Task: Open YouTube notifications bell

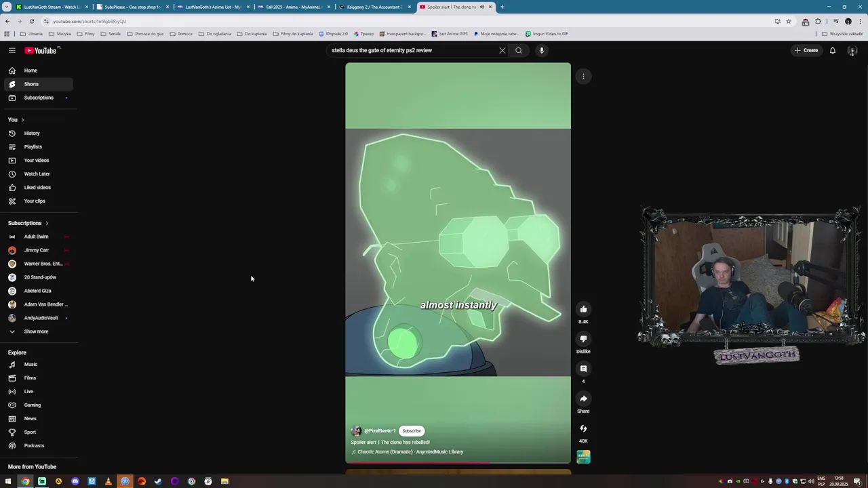Action: [833, 50]
